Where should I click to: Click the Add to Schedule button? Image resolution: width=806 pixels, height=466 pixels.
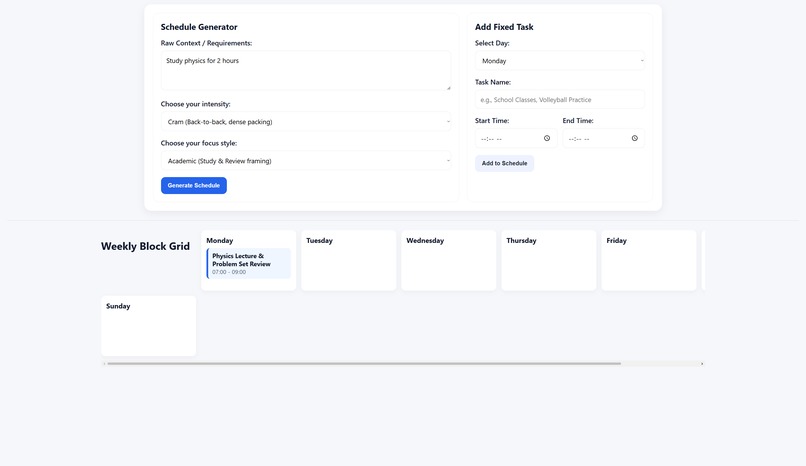pos(504,163)
